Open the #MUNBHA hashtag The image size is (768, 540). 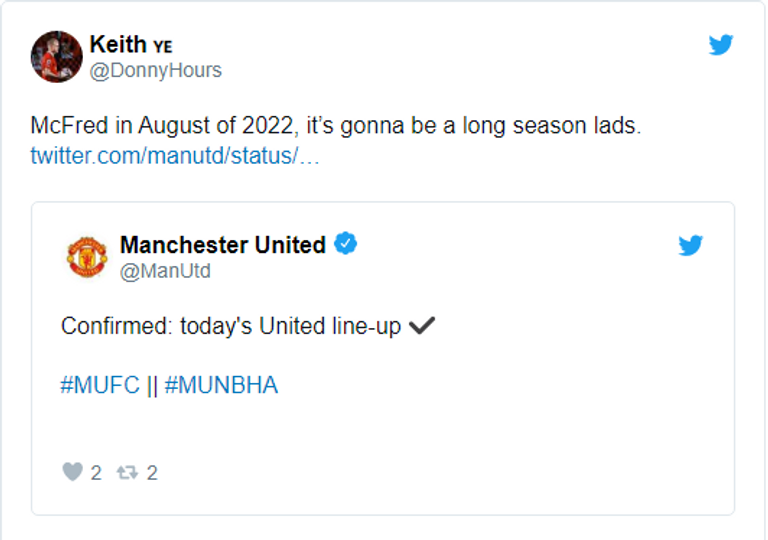point(221,385)
